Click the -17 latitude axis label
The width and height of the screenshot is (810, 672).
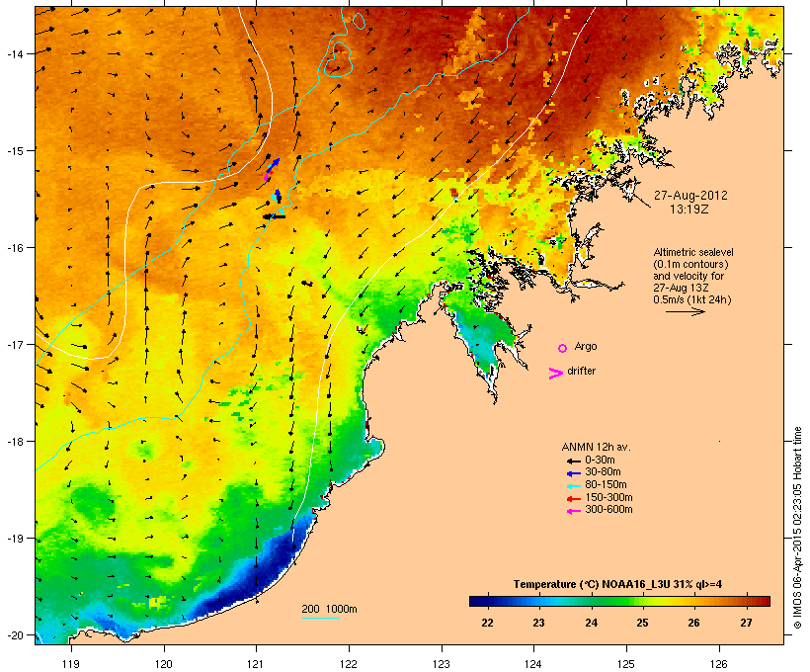[14, 344]
